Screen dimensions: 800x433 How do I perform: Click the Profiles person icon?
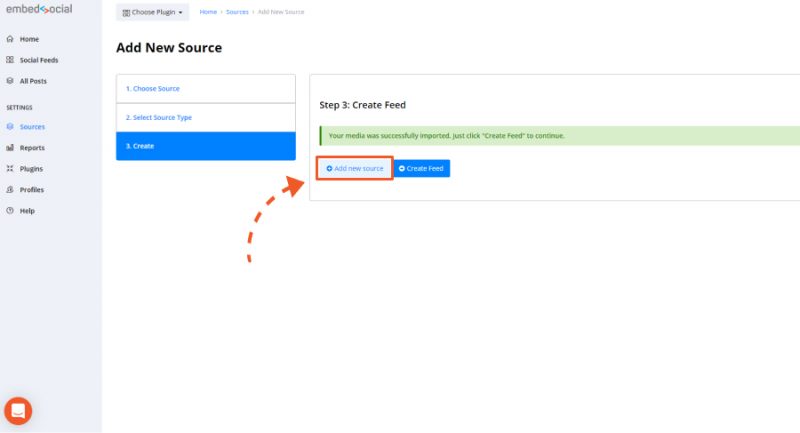10,189
